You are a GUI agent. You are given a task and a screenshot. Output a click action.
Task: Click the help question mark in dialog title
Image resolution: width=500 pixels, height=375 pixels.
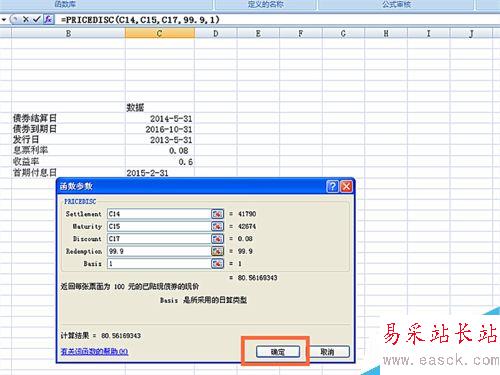click(x=332, y=186)
